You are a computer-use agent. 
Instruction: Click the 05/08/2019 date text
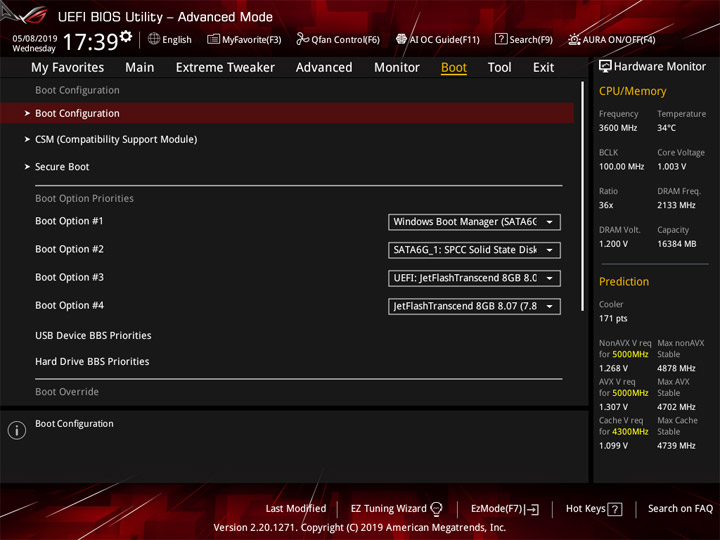(34, 38)
